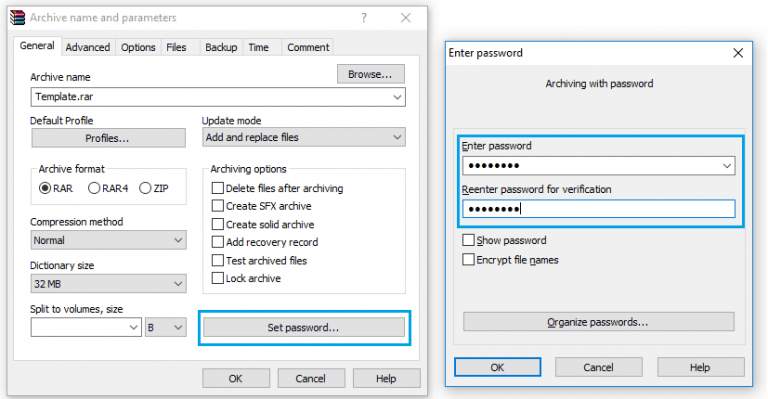
Task: Check the Show password box
Action: pos(504,240)
